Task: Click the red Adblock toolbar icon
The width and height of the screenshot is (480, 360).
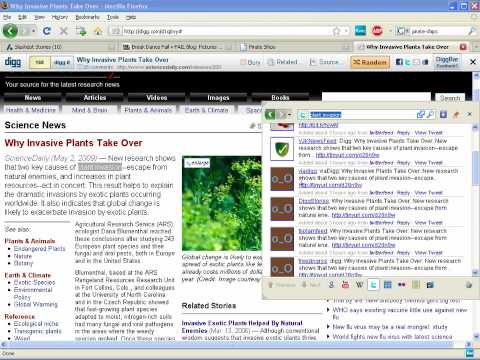Action: coord(377,31)
